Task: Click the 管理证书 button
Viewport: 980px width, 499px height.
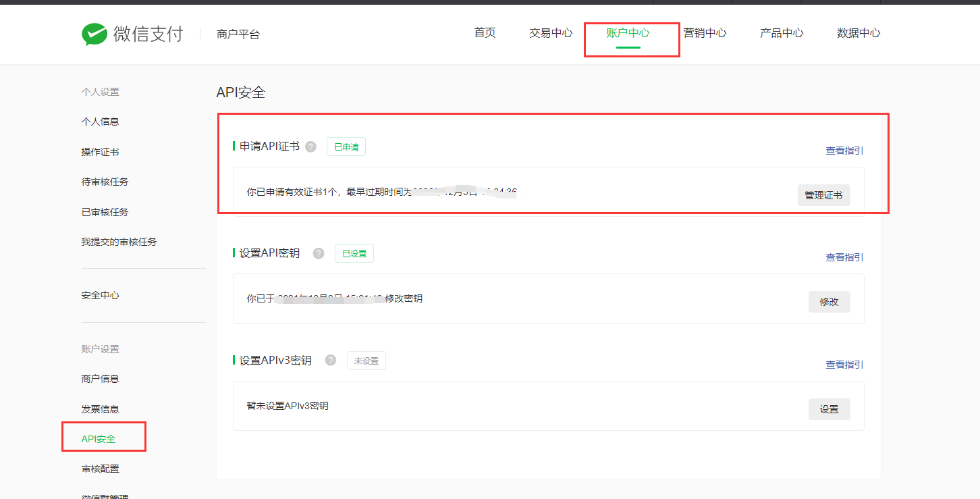Action: tap(823, 195)
